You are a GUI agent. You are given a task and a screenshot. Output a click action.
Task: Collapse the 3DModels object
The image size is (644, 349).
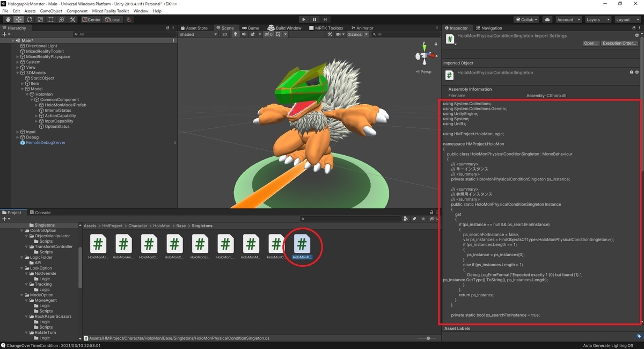[18, 73]
